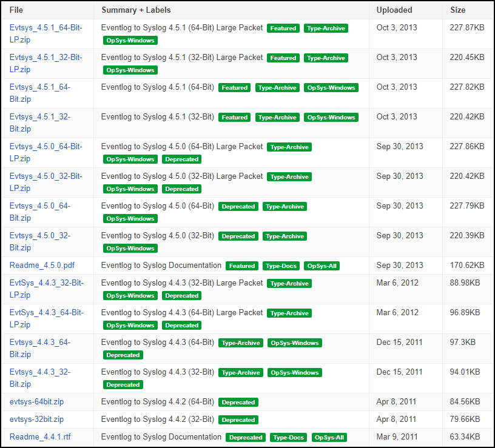Image resolution: width=495 pixels, height=448 pixels.
Task: Click OpSys-Windows label on 4.5.1 64-Bit Large Packet row
Action: coord(130,41)
